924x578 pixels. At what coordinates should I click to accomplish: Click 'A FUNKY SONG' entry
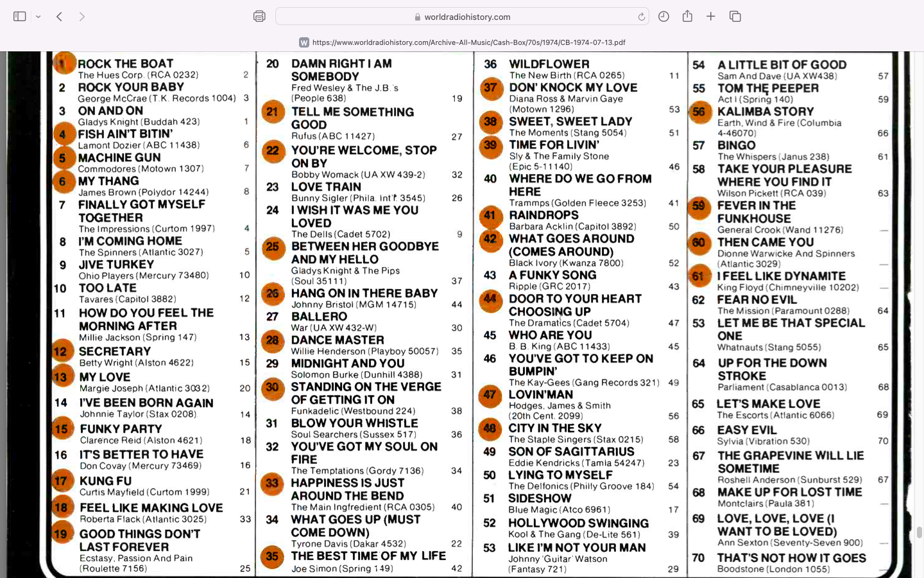pyautogui.click(x=552, y=275)
